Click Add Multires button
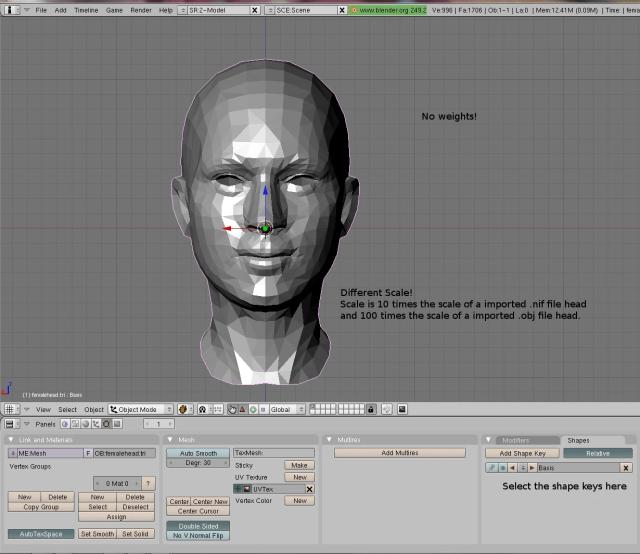 click(x=400, y=453)
